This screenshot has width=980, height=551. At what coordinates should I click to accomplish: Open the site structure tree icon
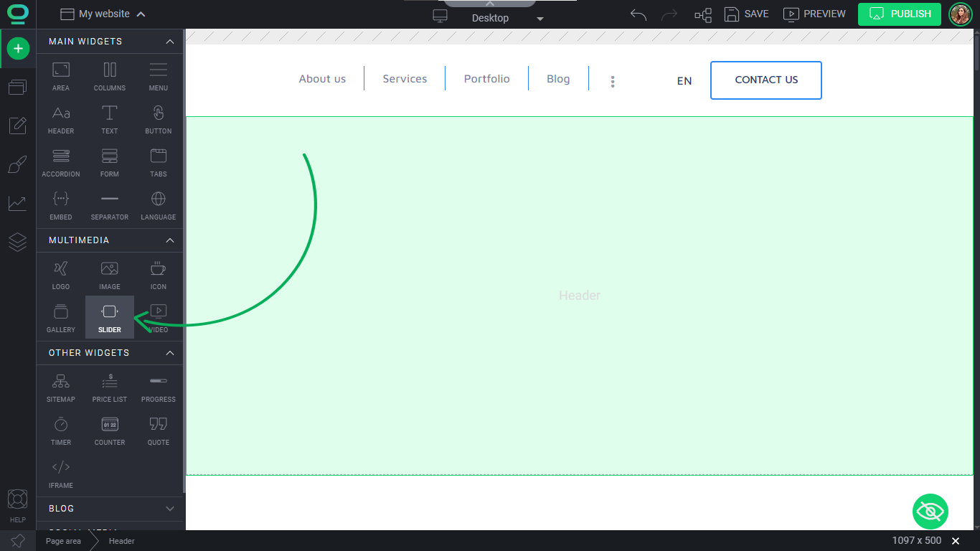tap(703, 14)
